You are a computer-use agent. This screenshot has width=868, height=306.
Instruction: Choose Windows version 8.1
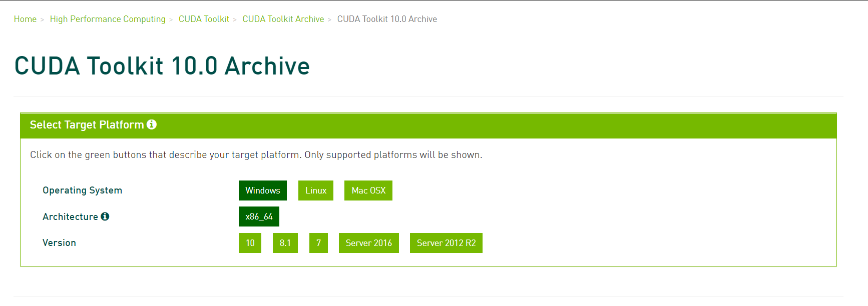[x=285, y=243]
